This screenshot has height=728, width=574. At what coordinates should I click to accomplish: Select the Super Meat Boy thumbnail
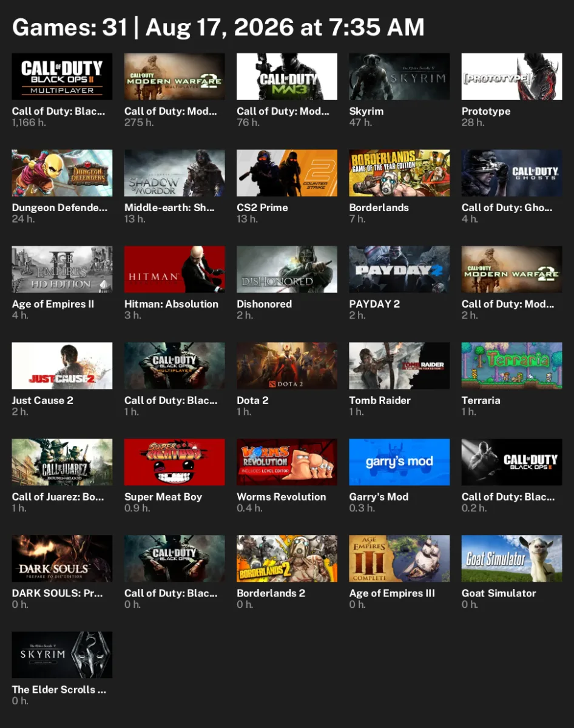175,462
